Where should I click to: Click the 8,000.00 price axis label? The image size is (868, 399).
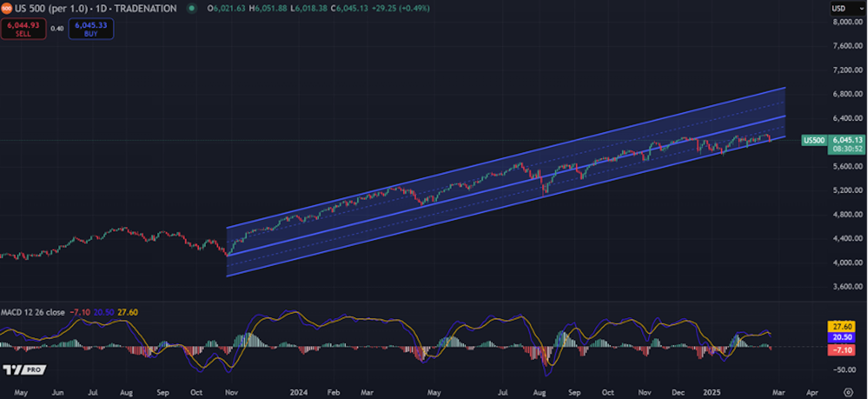(847, 22)
